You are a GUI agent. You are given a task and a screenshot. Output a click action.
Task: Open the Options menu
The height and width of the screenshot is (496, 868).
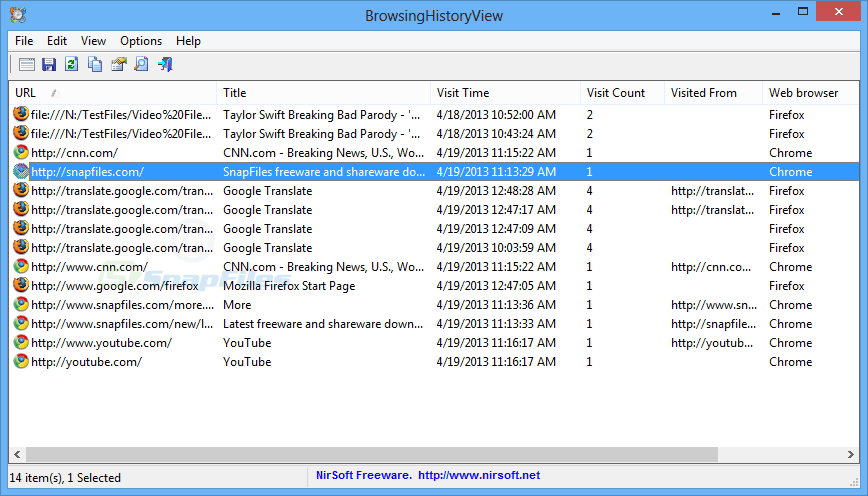[141, 41]
